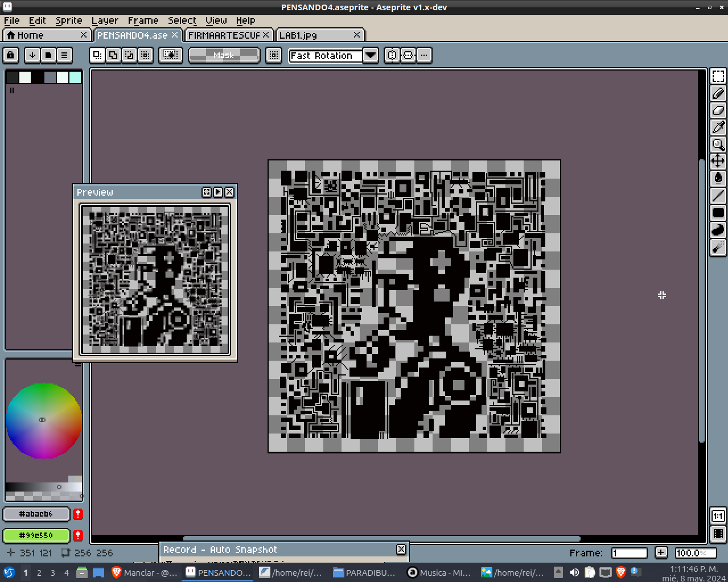Screen dimensions: 728x582
Task: Open the Select menu
Action: click(182, 20)
